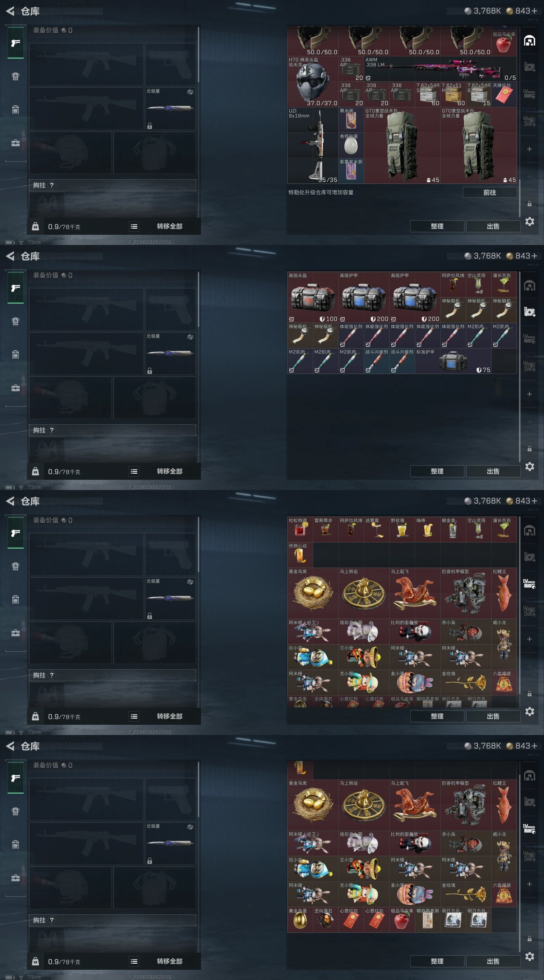Select the 野玫瑰 cocktail item

(402, 529)
